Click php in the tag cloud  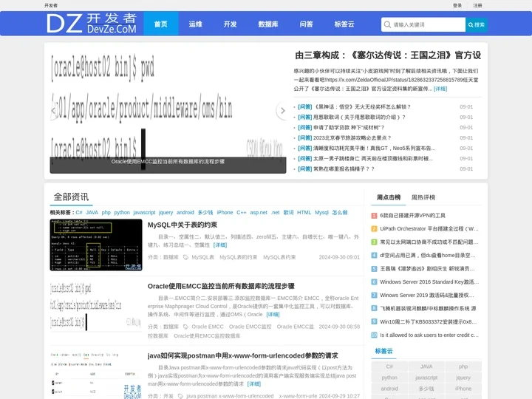[463, 366]
